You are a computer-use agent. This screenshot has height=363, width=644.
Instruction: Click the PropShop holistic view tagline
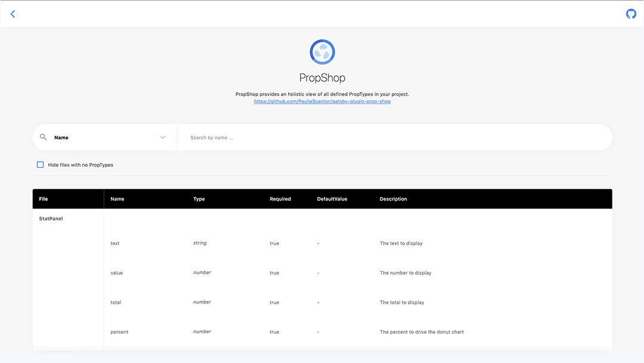pyautogui.click(x=322, y=94)
